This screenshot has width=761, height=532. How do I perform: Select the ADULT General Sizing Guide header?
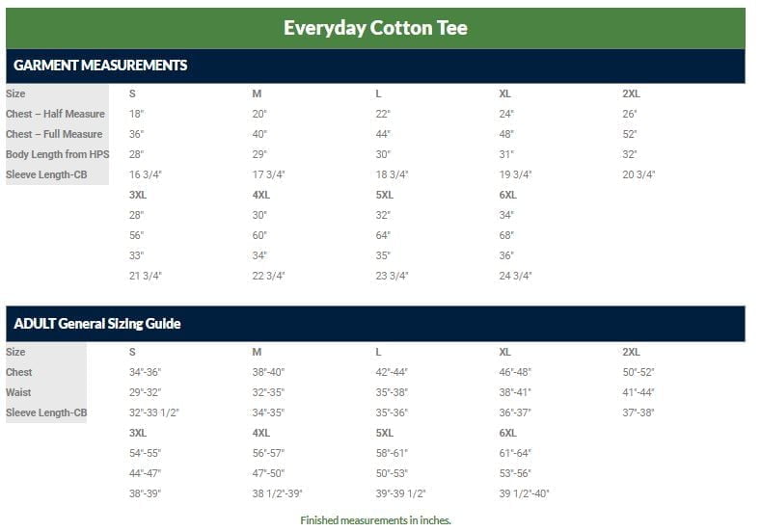click(x=97, y=324)
